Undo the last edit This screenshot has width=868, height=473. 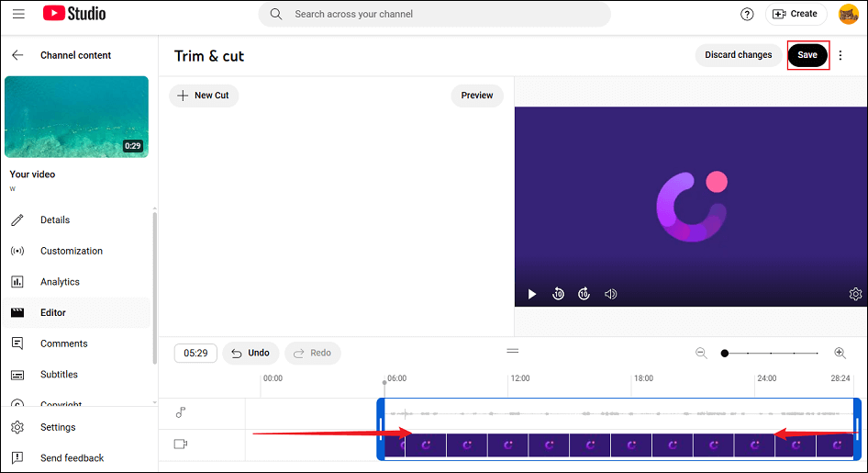click(x=250, y=353)
